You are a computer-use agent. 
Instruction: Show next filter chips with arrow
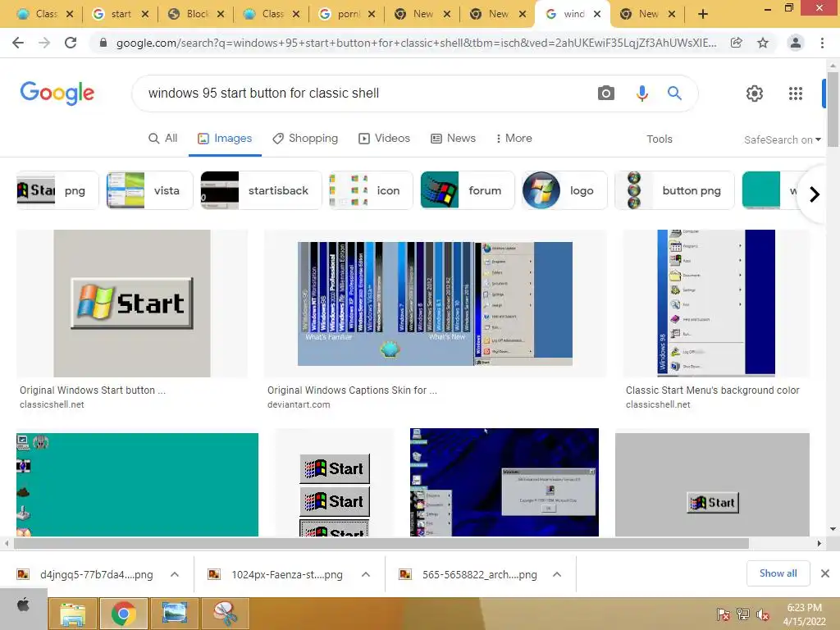point(815,194)
